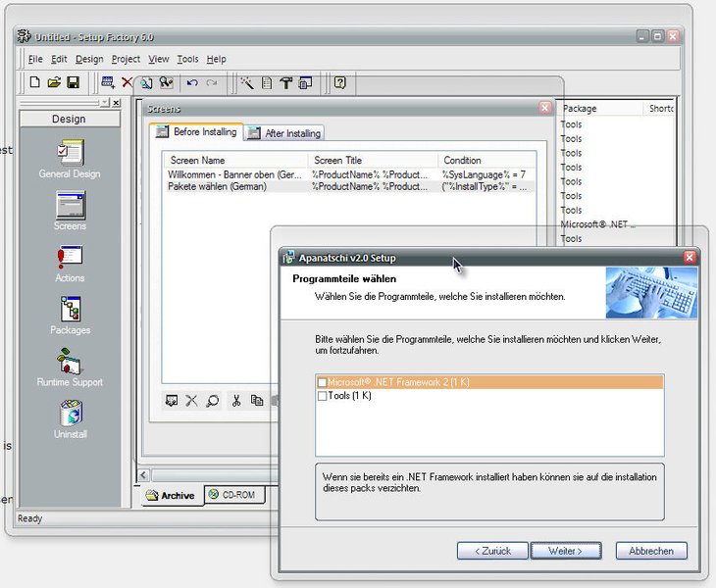The width and height of the screenshot is (716, 588).
Task: Select the Screens icon in Design sidebar
Action: click(x=69, y=206)
